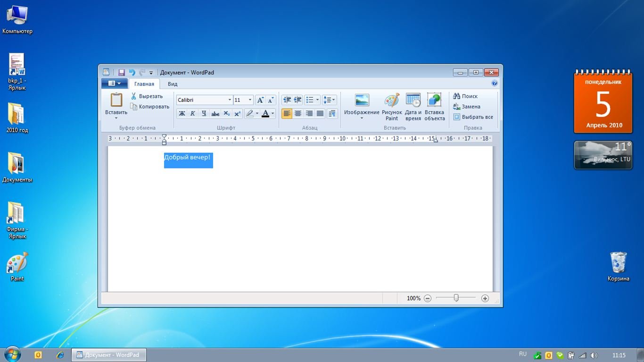Click Выбрать все to select all
The width and height of the screenshot is (644, 362).
tap(473, 117)
